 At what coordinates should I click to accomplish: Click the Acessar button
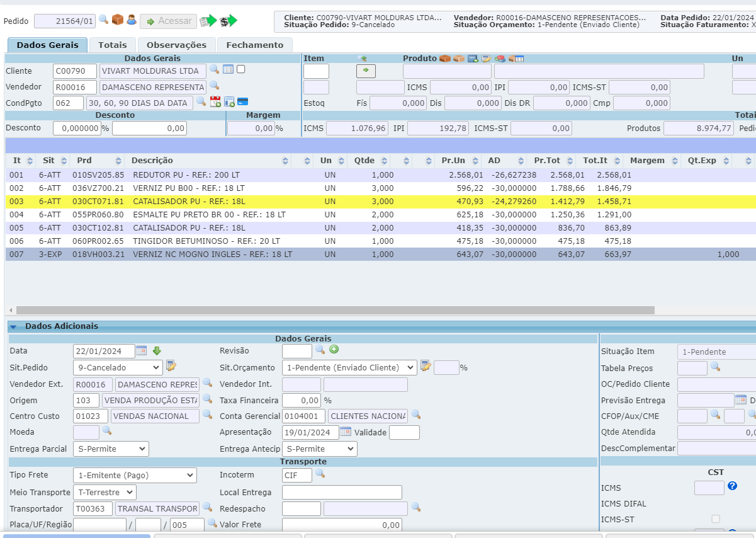click(168, 21)
